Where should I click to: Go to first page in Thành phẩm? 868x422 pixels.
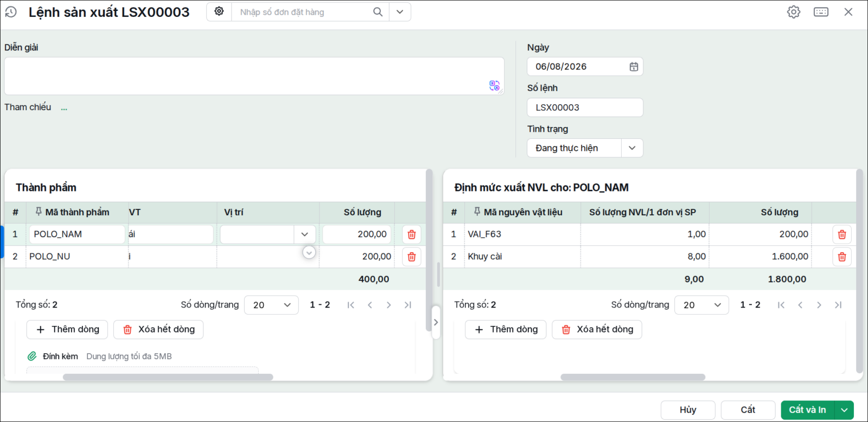(x=351, y=305)
